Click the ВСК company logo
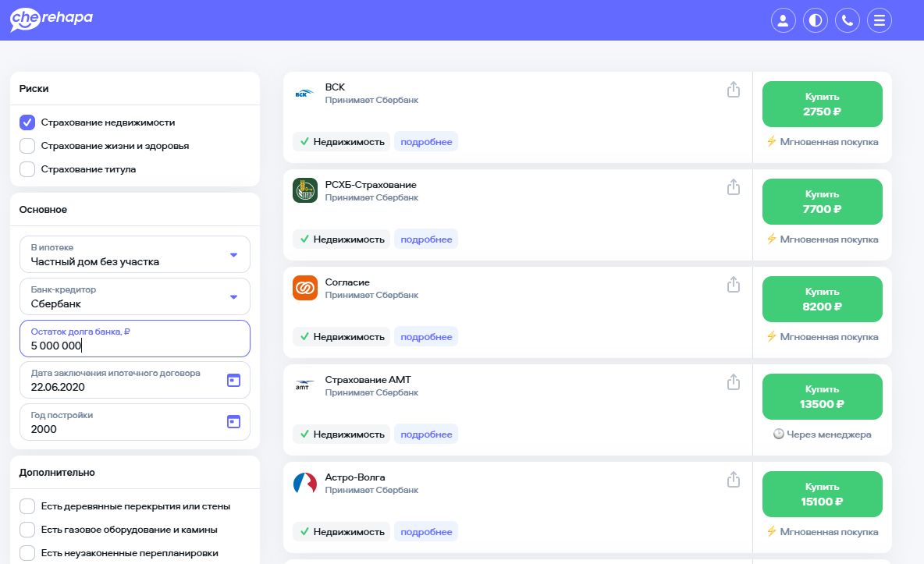924x564 pixels. (x=304, y=93)
